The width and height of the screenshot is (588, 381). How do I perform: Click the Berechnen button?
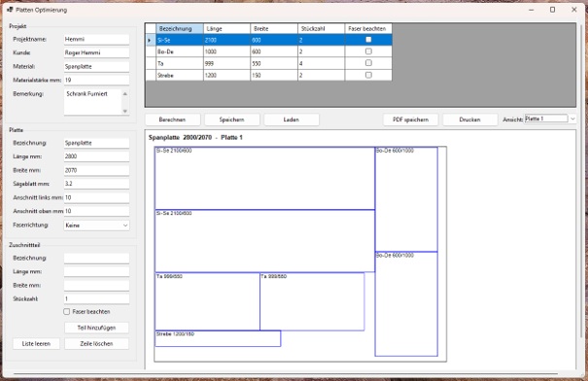coord(172,120)
